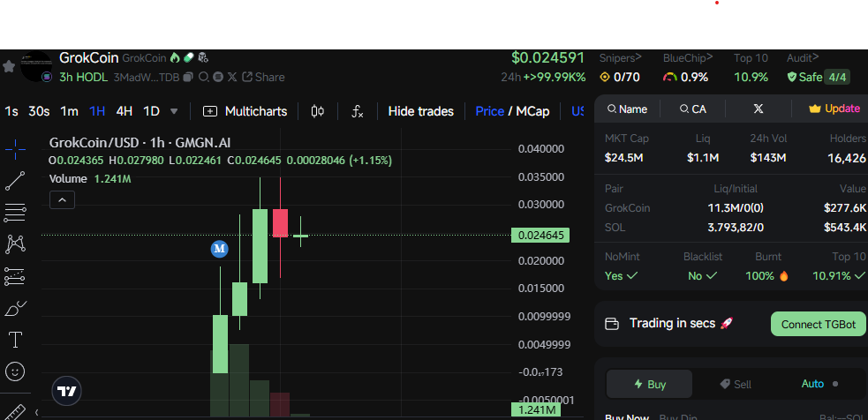Click the Share link
This screenshot has width=868, height=420.
tap(263, 77)
